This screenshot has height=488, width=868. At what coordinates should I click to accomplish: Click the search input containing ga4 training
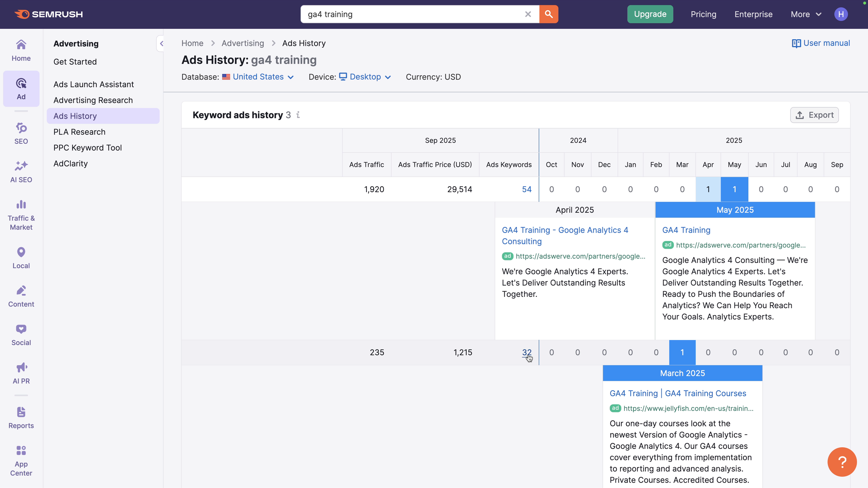(x=404, y=14)
